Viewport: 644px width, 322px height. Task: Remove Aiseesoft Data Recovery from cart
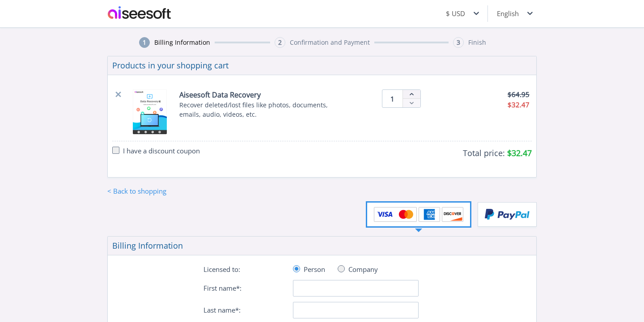tap(118, 94)
